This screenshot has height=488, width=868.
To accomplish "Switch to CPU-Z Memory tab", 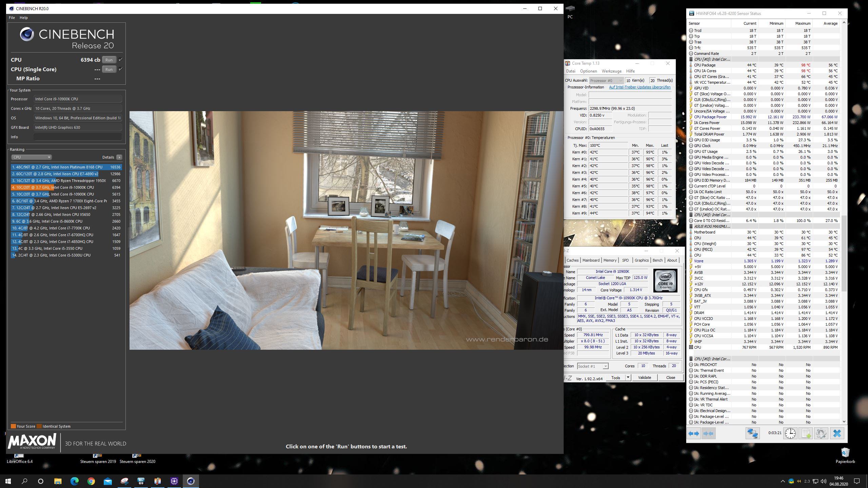I will click(x=610, y=260).
